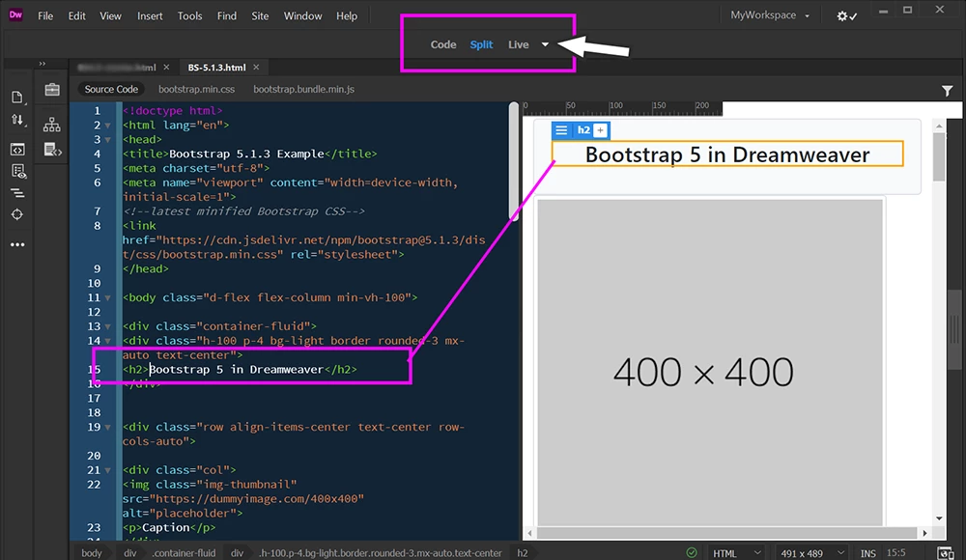Screen dimensions: 966x560
Task: Expand the collapsed side panels chevron
Action: [x=42, y=64]
